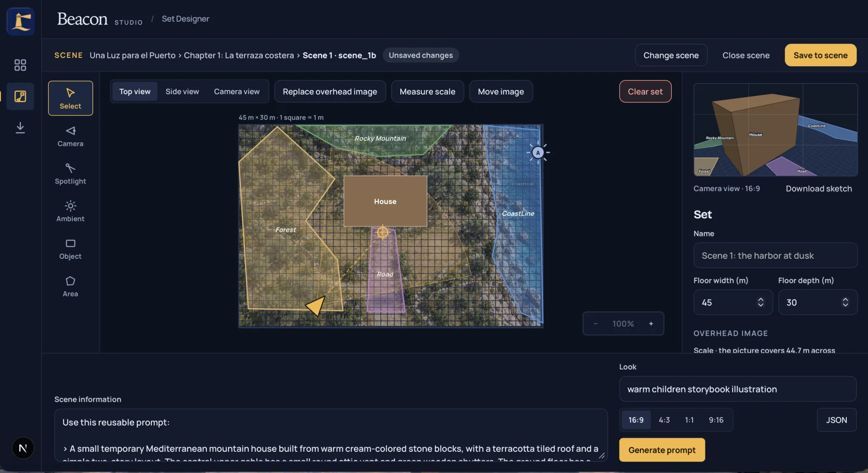The image size is (868, 473).
Task: Switch to Side view tab
Action: point(182,91)
